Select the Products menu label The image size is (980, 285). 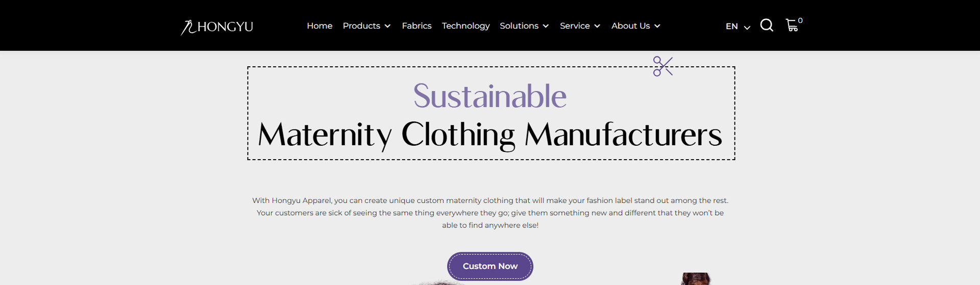tap(361, 25)
